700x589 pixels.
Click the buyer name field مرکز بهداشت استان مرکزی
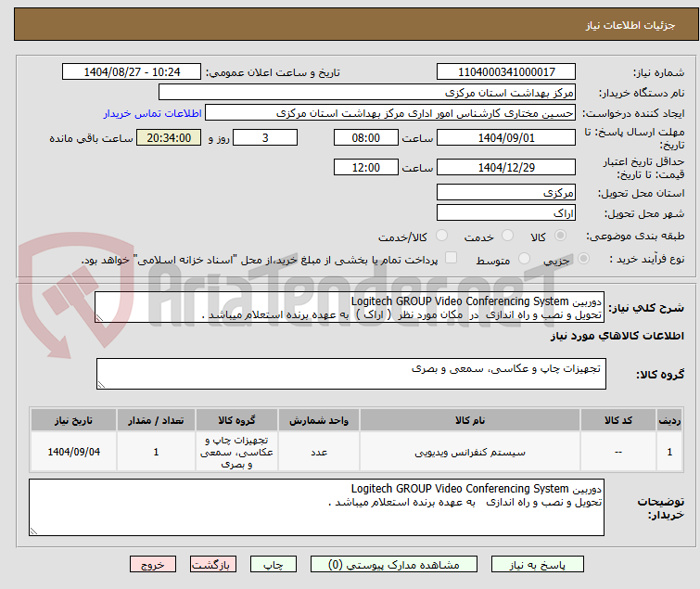coord(367,93)
